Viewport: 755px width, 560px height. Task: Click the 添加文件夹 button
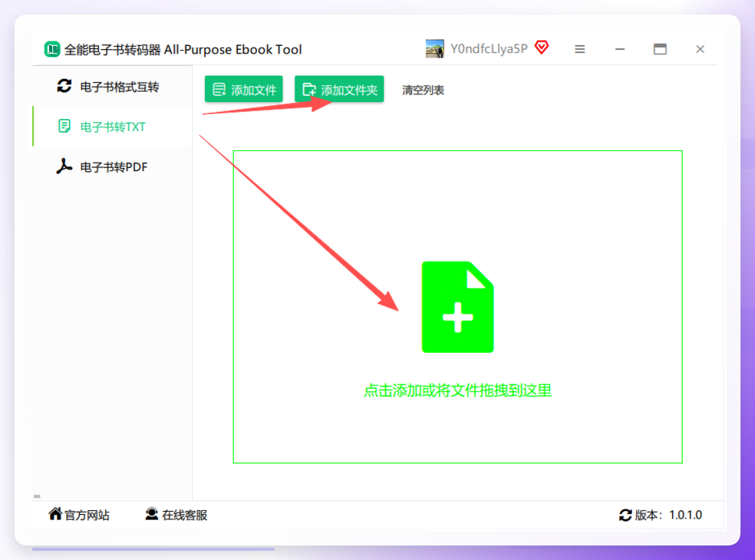coord(339,89)
